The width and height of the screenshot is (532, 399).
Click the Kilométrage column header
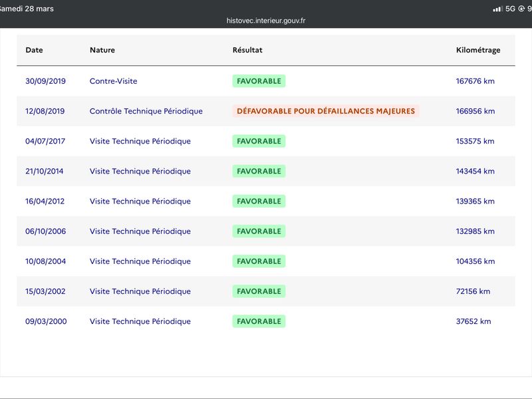[x=478, y=50]
